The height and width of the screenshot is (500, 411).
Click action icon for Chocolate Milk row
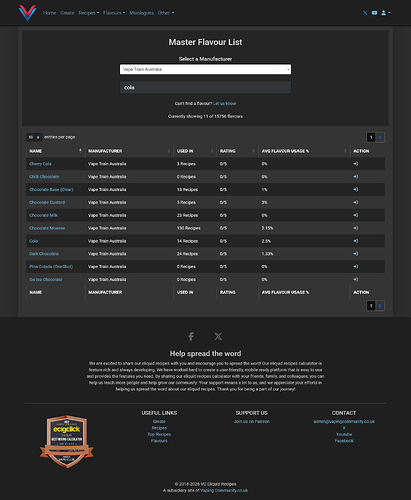356,215
